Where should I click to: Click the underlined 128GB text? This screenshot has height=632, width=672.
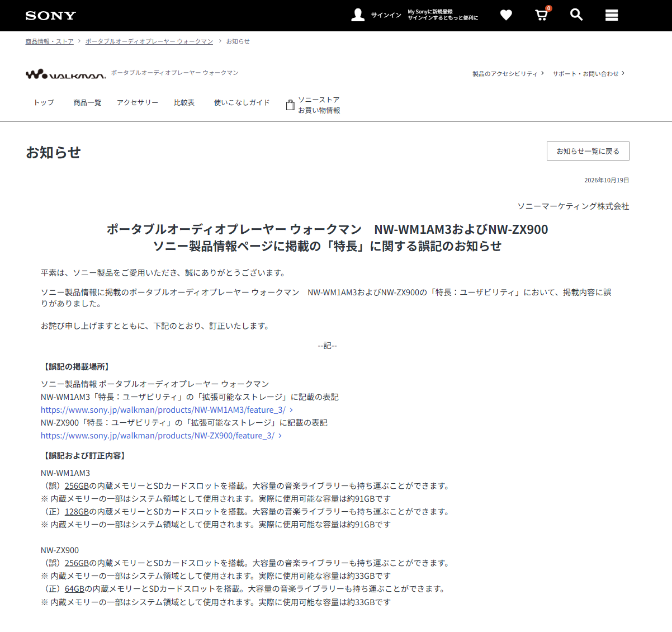77,512
